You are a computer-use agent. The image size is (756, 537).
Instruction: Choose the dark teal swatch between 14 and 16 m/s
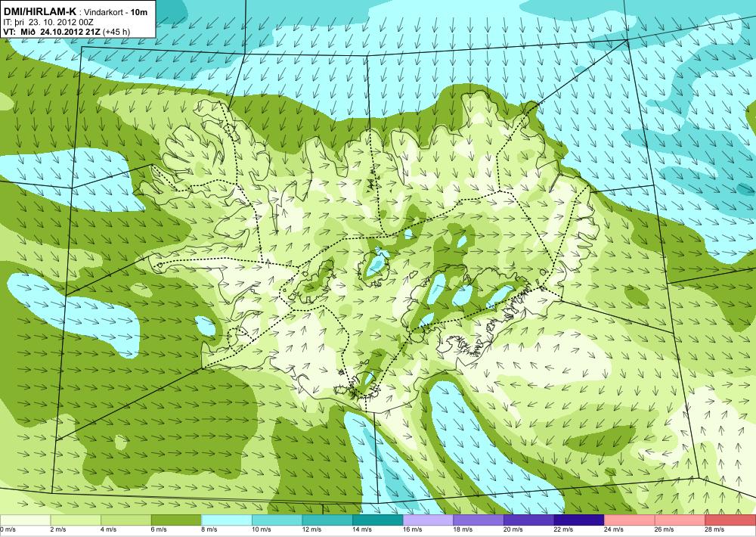pyautogui.click(x=377, y=520)
